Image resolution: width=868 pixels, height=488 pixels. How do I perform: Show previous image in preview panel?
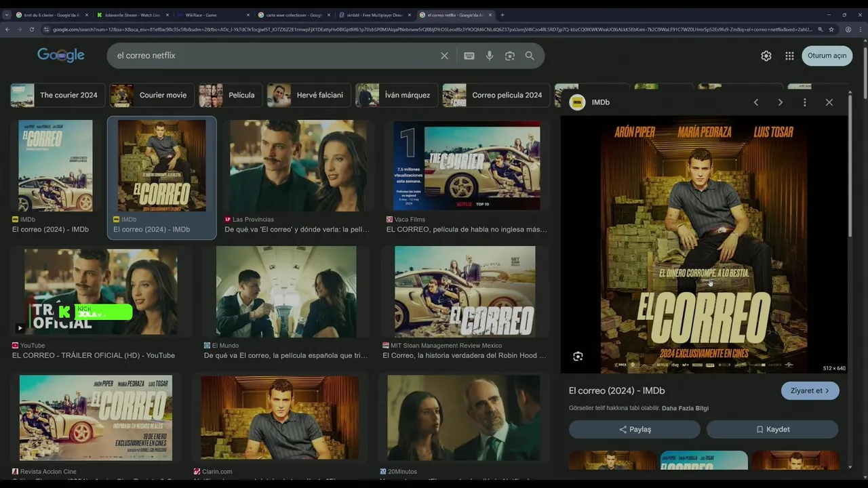(755, 102)
